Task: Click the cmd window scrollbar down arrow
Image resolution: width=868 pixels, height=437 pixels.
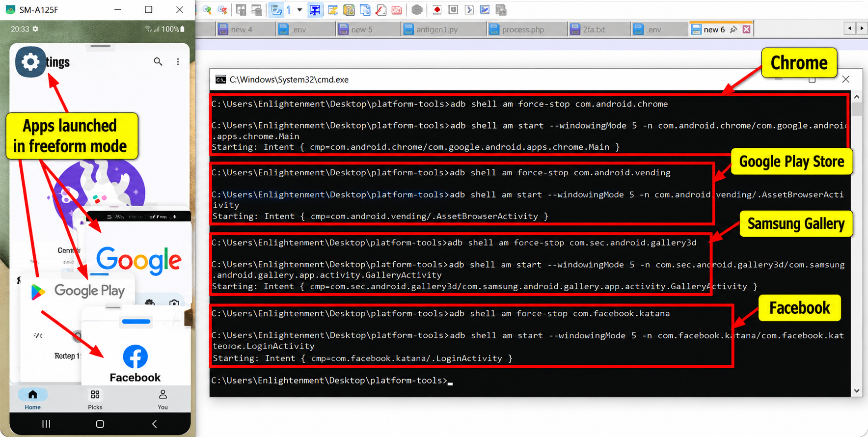Action: point(857,391)
